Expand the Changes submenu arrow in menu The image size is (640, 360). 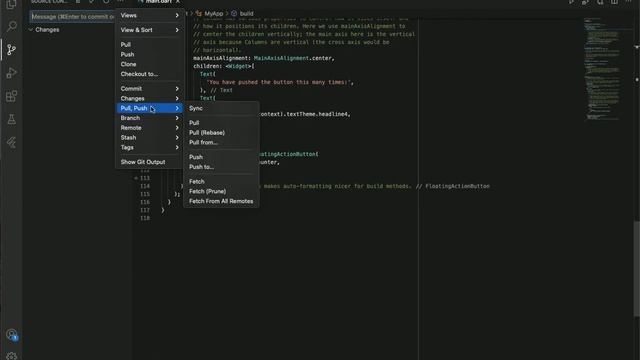177,98
